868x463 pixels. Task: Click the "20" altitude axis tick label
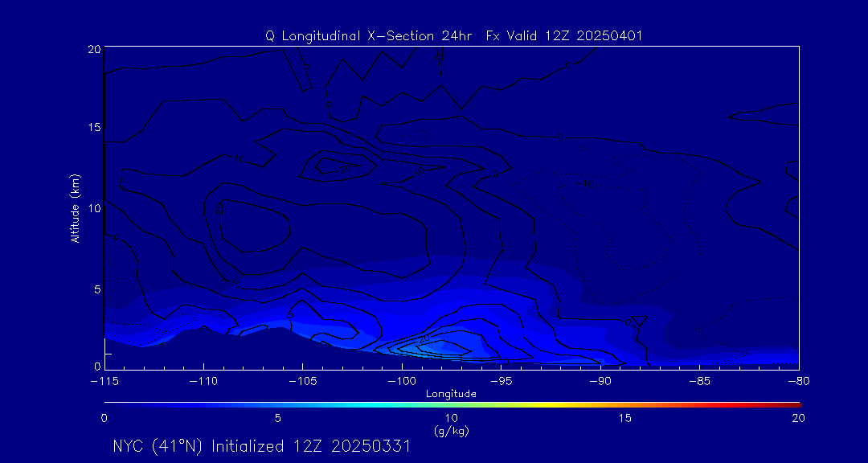pyautogui.click(x=94, y=48)
